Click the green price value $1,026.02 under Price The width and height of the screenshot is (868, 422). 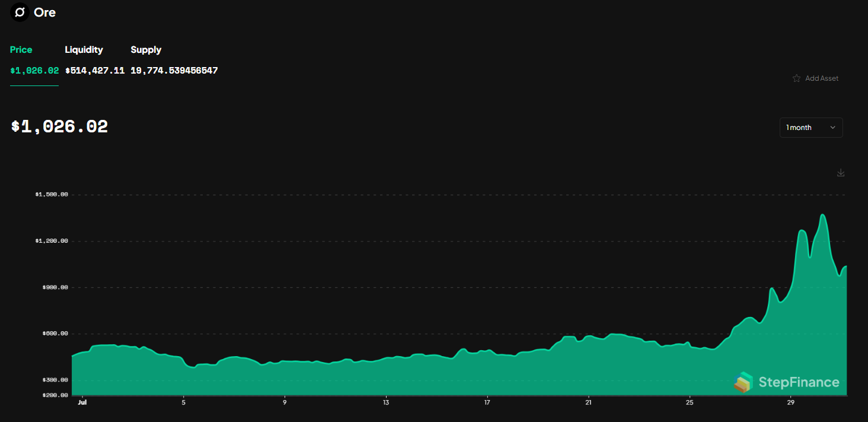[34, 70]
